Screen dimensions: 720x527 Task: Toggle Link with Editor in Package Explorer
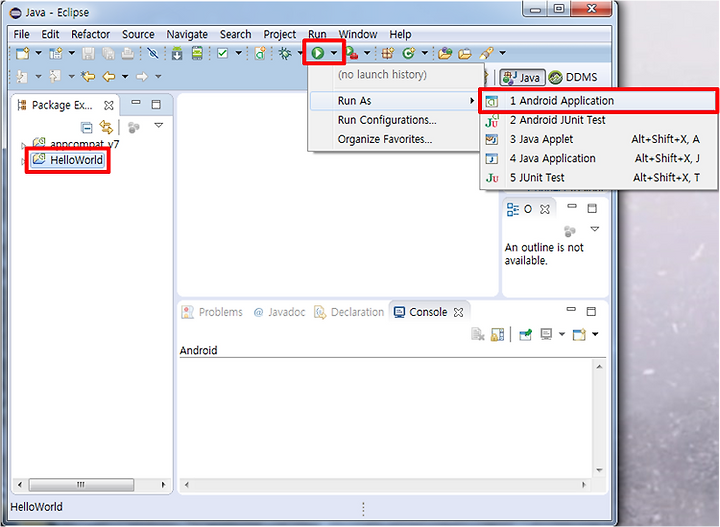(106, 127)
